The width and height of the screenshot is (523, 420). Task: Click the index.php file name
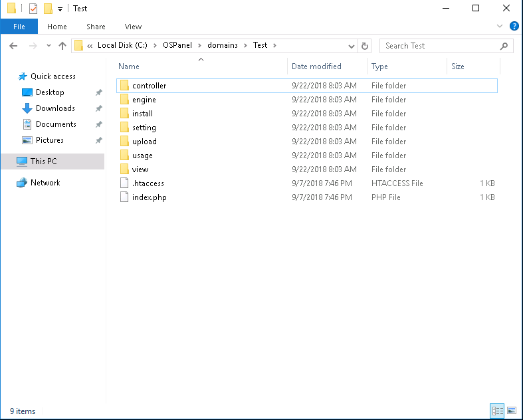(x=149, y=197)
